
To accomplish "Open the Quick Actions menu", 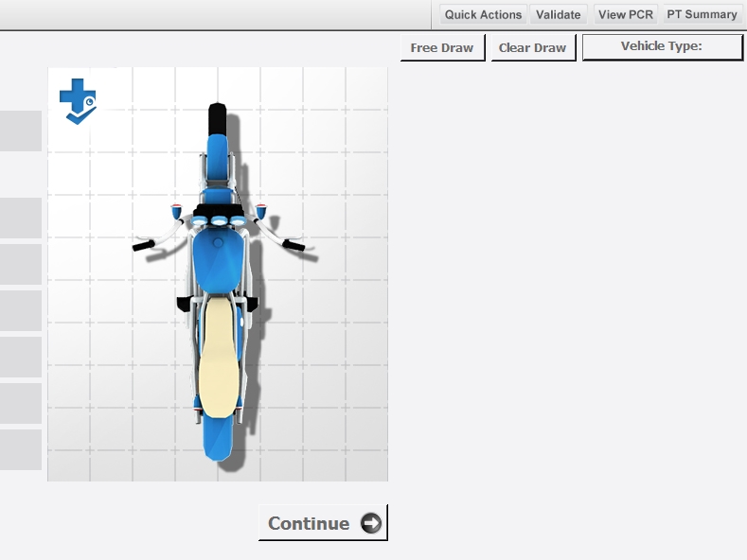I will coord(483,15).
